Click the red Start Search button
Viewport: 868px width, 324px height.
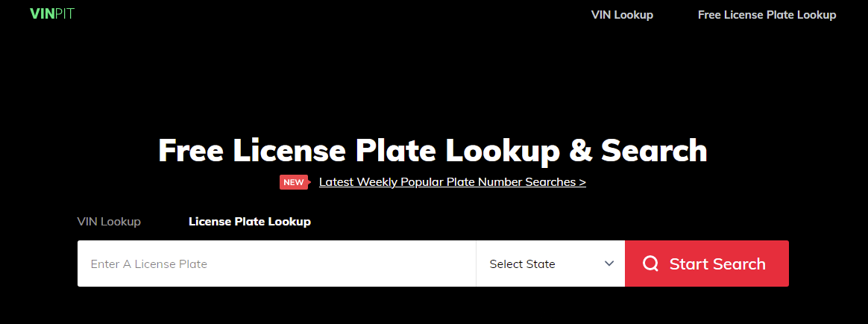pyautogui.click(x=707, y=264)
